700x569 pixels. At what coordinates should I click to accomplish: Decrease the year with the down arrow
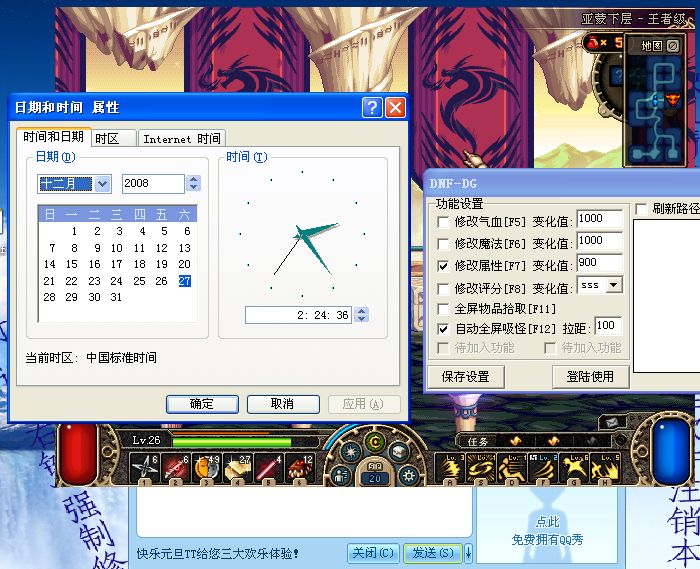click(x=193, y=188)
